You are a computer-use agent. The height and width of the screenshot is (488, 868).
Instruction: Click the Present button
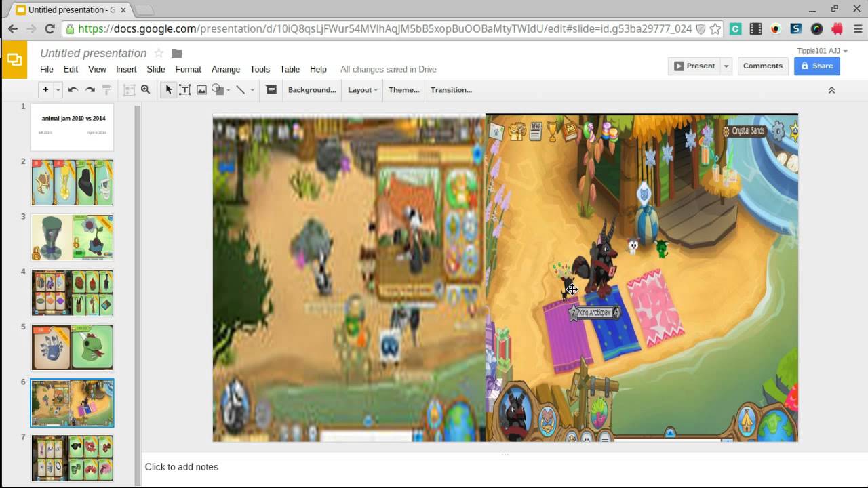(x=694, y=66)
